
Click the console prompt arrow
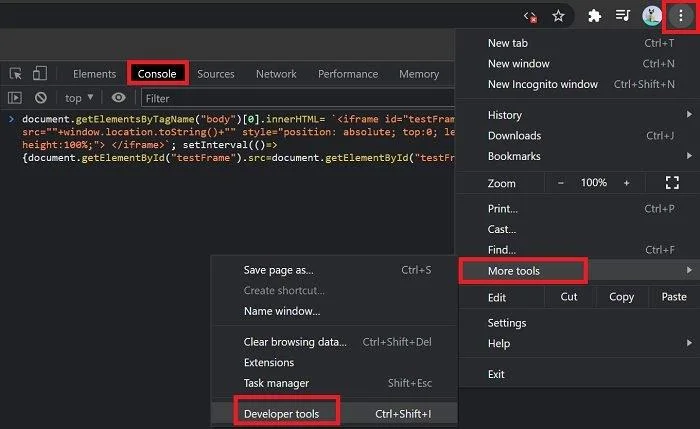tap(11, 119)
